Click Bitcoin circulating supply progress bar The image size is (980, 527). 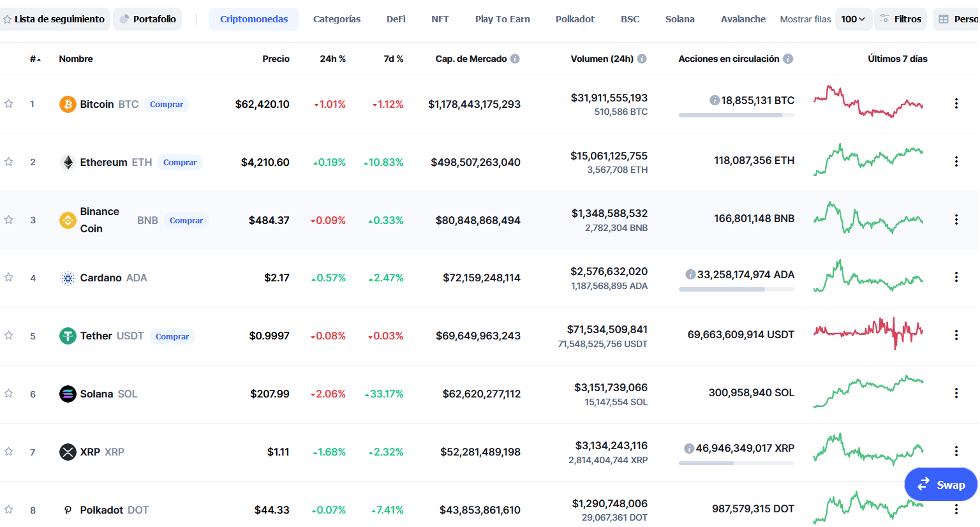point(736,115)
